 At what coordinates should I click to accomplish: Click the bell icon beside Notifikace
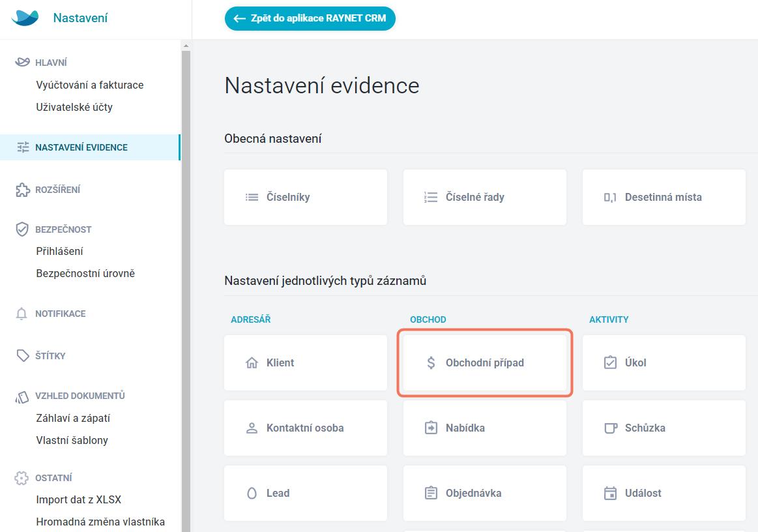[x=22, y=314]
